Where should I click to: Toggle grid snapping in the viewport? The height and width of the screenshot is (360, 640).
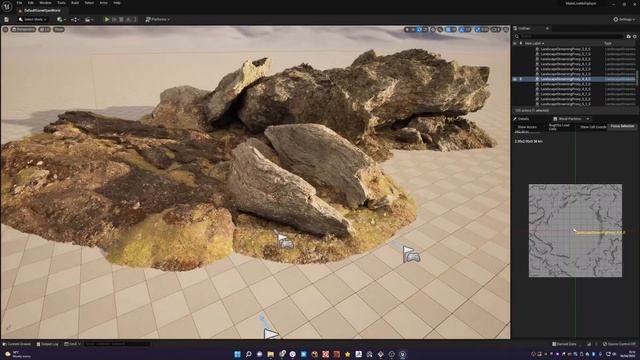pyautogui.click(x=448, y=29)
